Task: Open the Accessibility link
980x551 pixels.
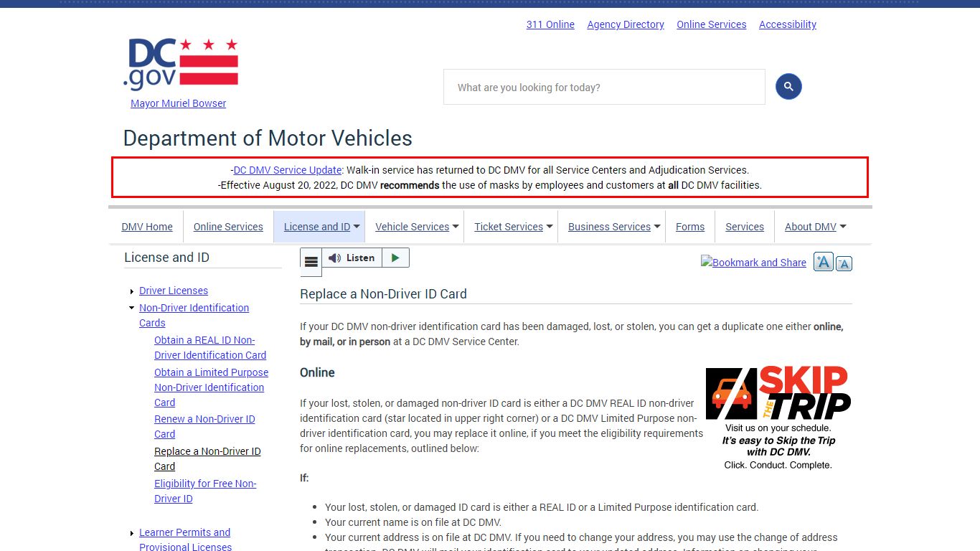Action: [x=788, y=24]
